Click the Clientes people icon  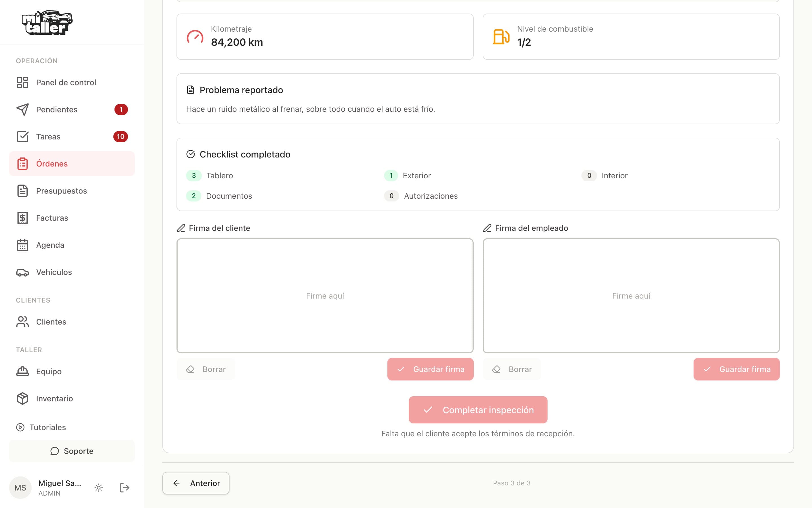click(x=23, y=321)
